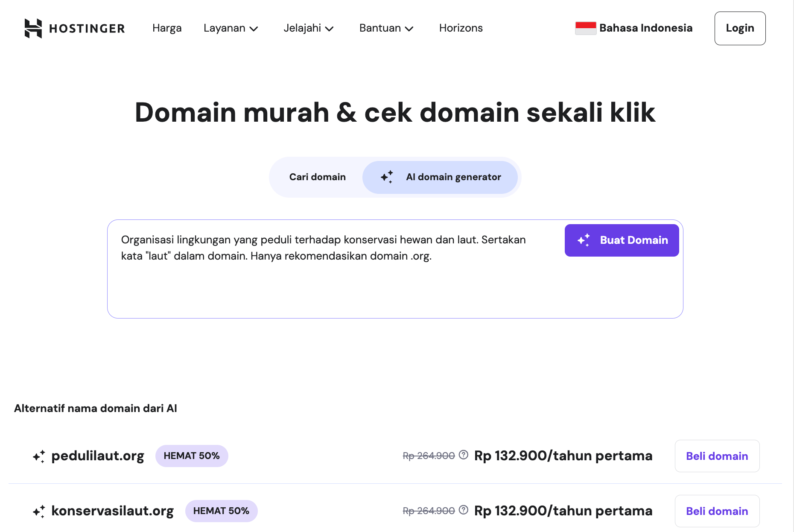Click the Buat Domain button
The height and width of the screenshot is (532, 794).
622,240
